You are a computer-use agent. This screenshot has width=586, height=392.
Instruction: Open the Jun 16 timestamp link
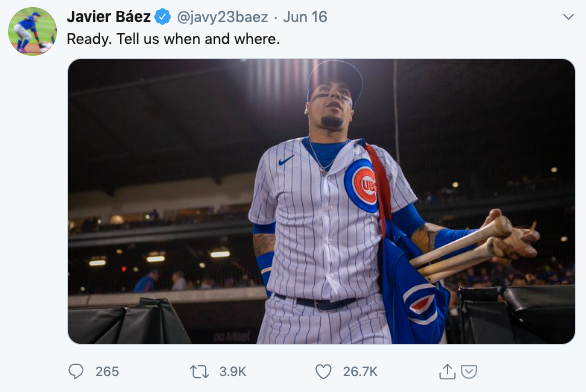coord(305,17)
